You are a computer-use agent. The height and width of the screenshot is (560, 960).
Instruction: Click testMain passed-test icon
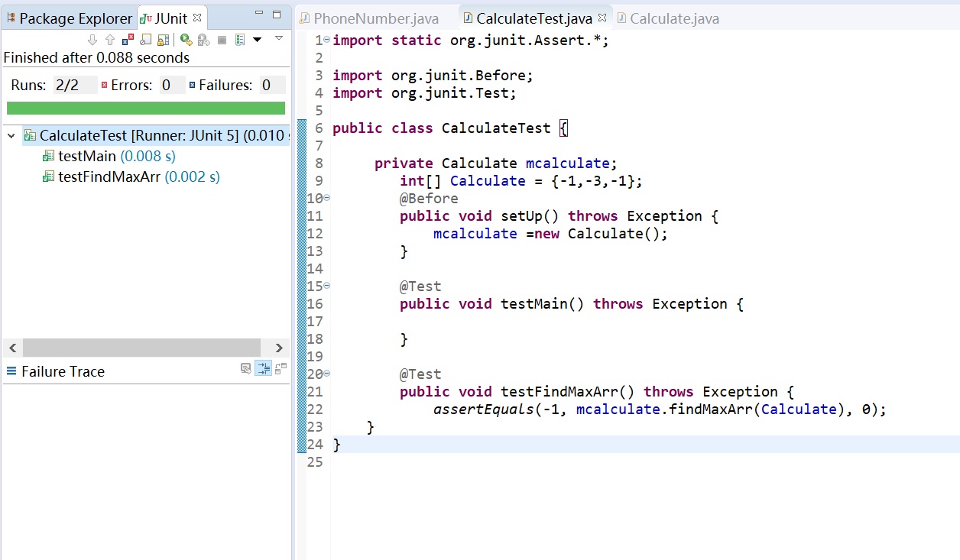point(48,156)
